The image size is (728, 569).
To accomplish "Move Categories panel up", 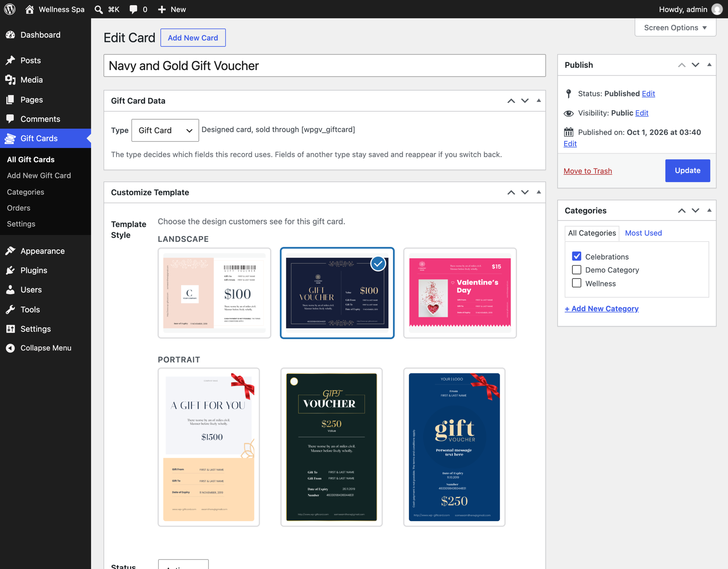I will pos(682,210).
